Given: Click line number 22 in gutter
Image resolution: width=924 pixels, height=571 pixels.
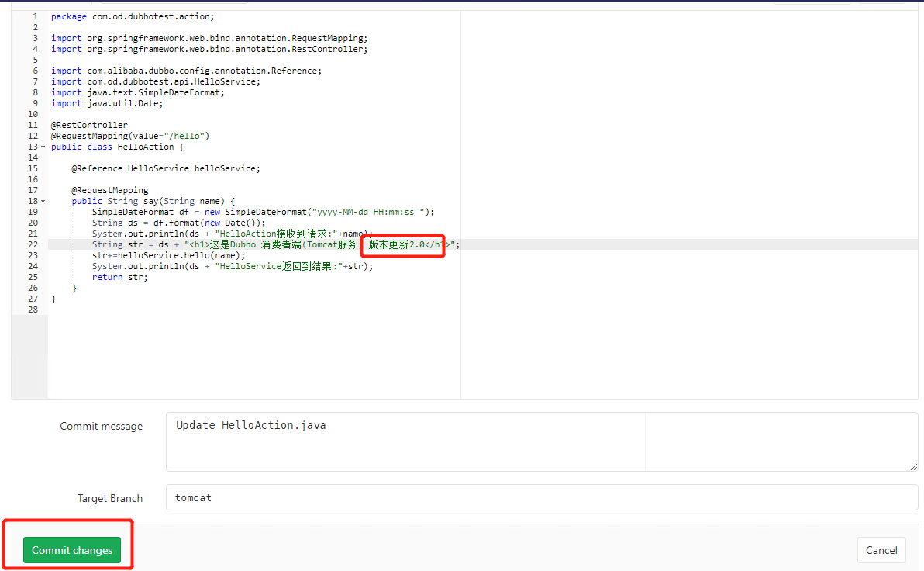Looking at the screenshot, I should coord(33,244).
